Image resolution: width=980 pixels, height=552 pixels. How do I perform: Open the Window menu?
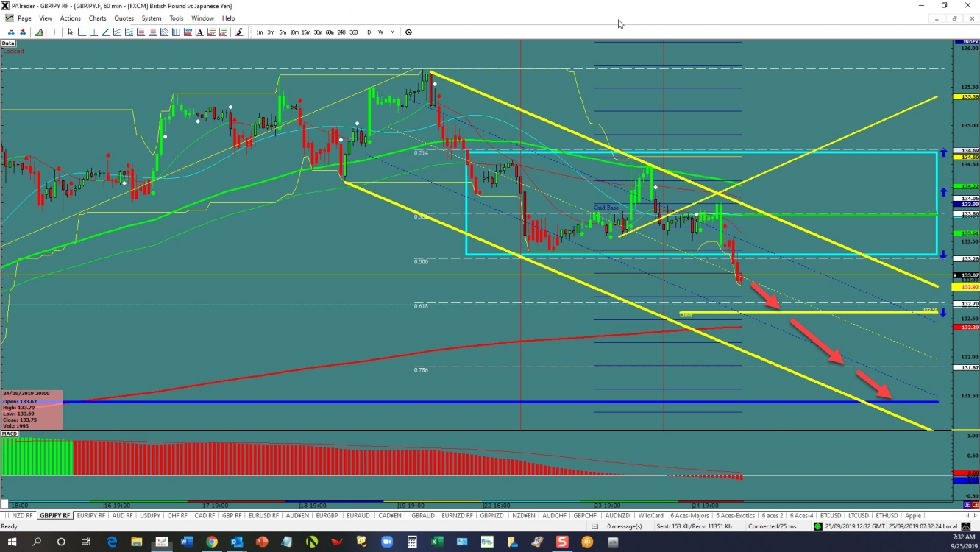202,18
